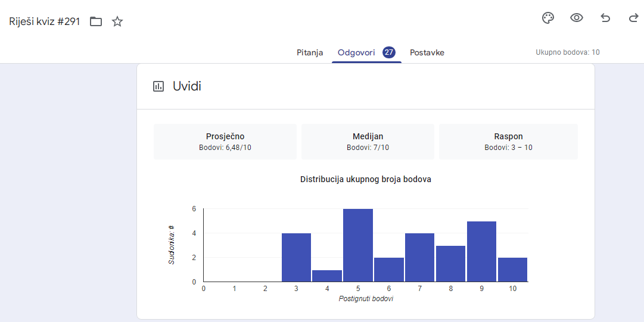
Task: Click the Medijan card
Action: (368, 142)
